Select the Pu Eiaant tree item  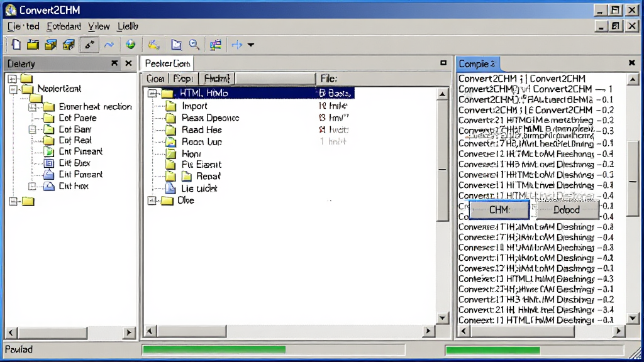(201, 165)
